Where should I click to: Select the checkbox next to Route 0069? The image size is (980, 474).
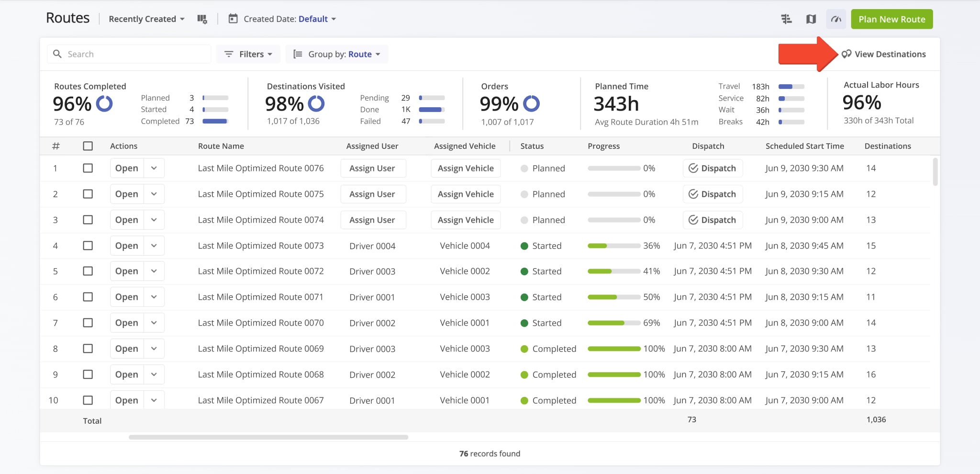(x=88, y=349)
